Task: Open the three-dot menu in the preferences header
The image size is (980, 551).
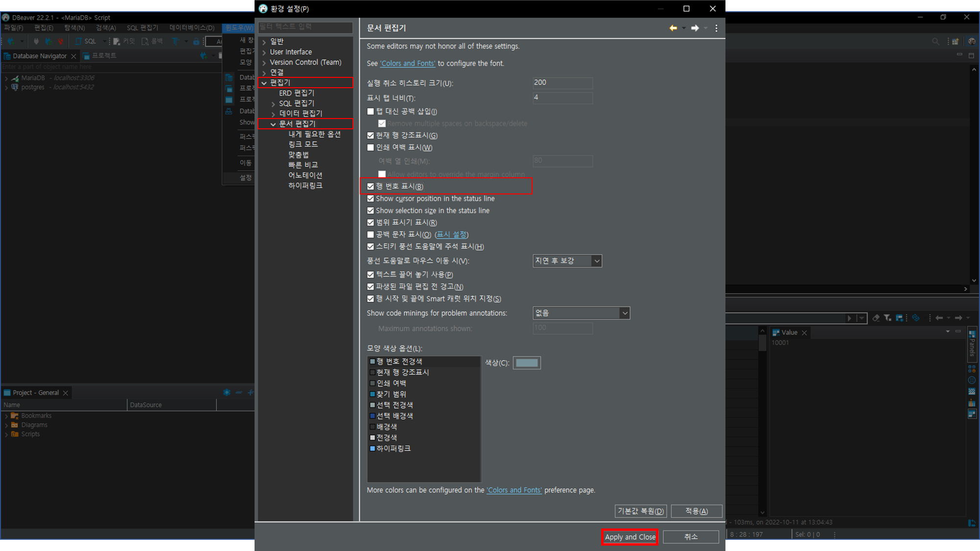Action: point(716,28)
